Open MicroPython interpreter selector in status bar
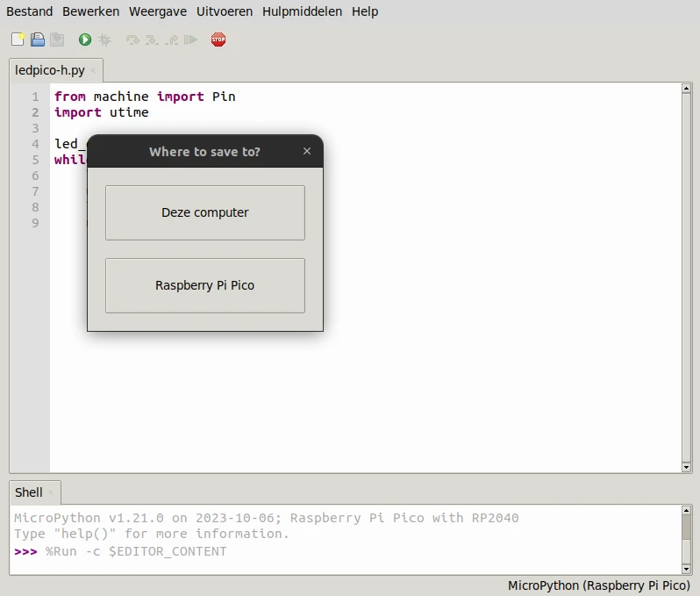The width and height of the screenshot is (700, 596). [x=598, y=585]
